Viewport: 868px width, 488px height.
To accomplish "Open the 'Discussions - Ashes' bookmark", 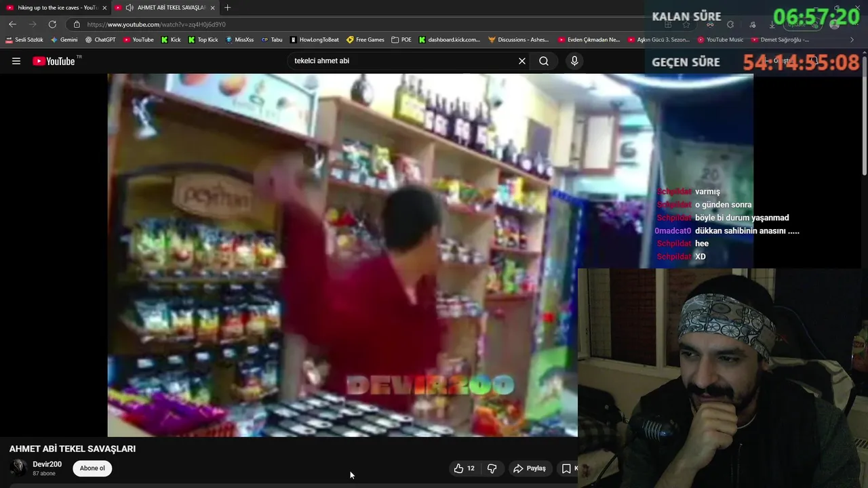I will [x=519, y=40].
